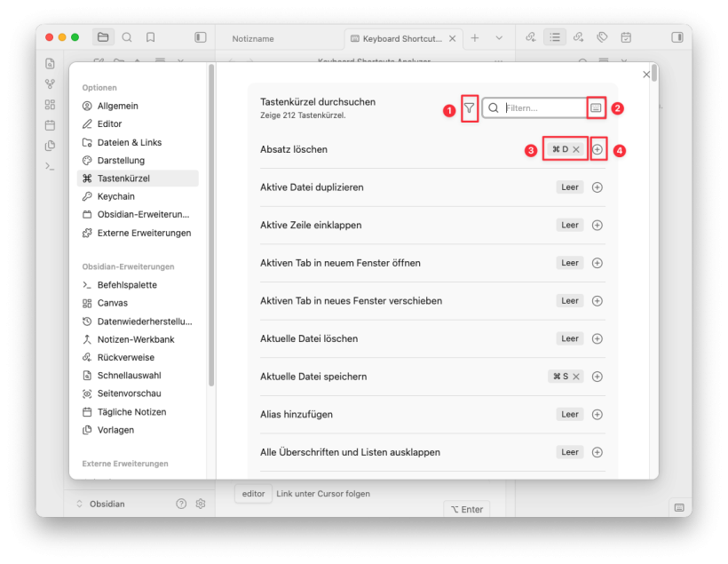Click the settings gear icon at bottom left

pos(201,504)
